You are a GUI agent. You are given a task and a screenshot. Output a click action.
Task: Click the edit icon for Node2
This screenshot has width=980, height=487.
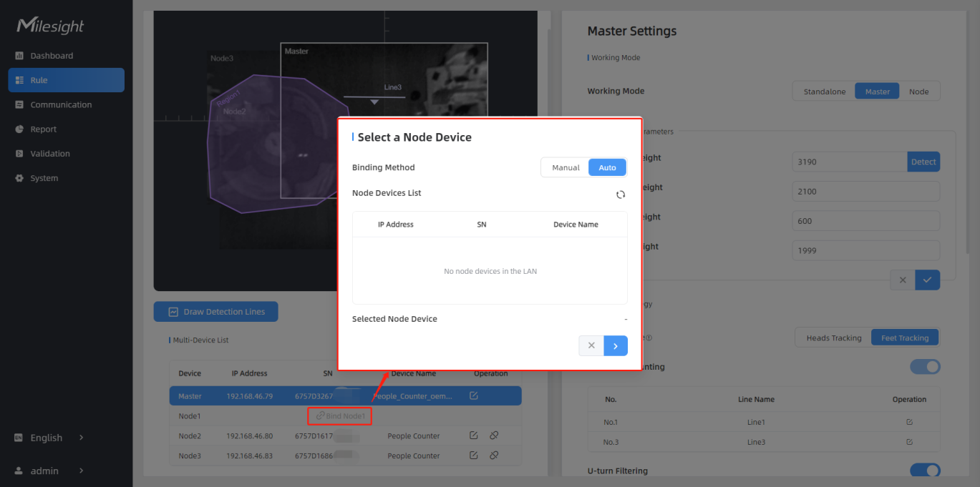pos(474,436)
